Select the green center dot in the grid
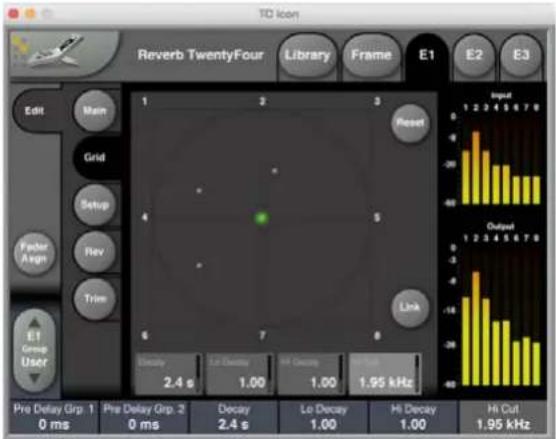The width and height of the screenshot is (556, 439). click(x=262, y=218)
